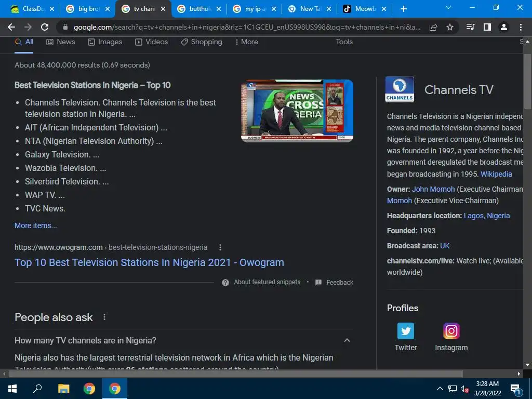Open the media control icon in toolbar
This screenshot has height=399, width=532.
[x=470, y=27]
